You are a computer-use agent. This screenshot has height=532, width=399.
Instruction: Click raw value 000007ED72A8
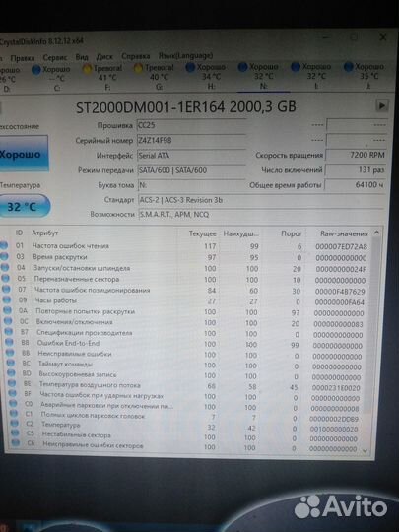point(341,246)
